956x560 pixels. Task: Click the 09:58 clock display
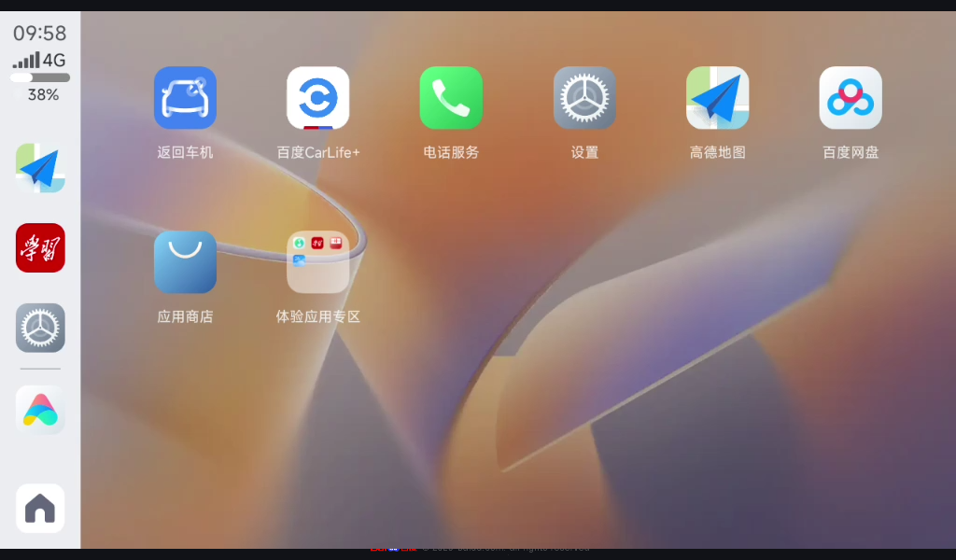coord(39,33)
